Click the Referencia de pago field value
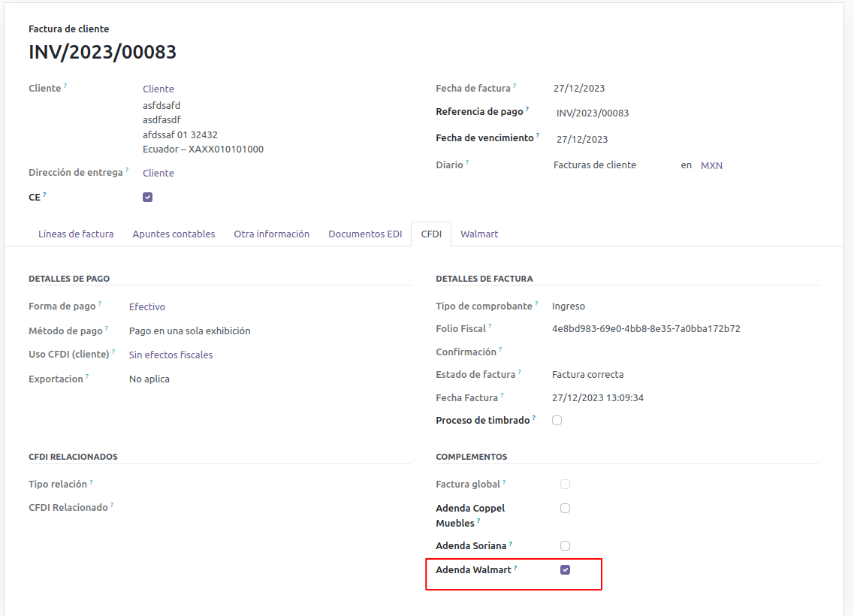Viewport: 854px width, 616px height. [593, 113]
